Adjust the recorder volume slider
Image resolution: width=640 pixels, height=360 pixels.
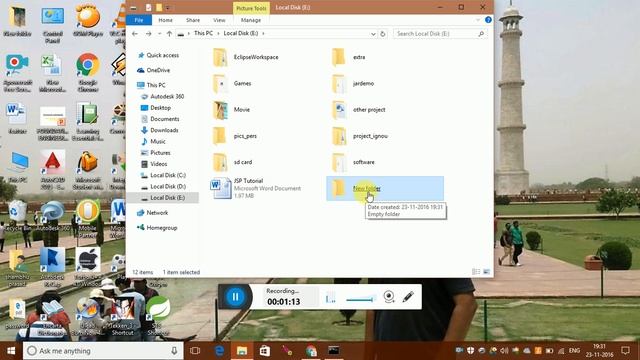pos(360,300)
